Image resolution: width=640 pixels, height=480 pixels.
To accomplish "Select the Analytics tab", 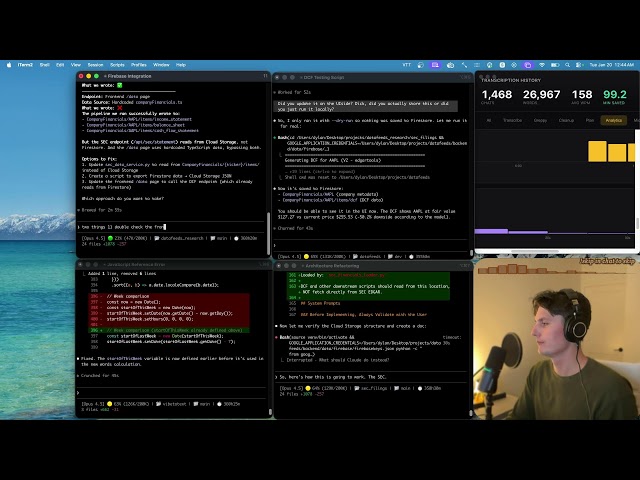I will click(613, 120).
